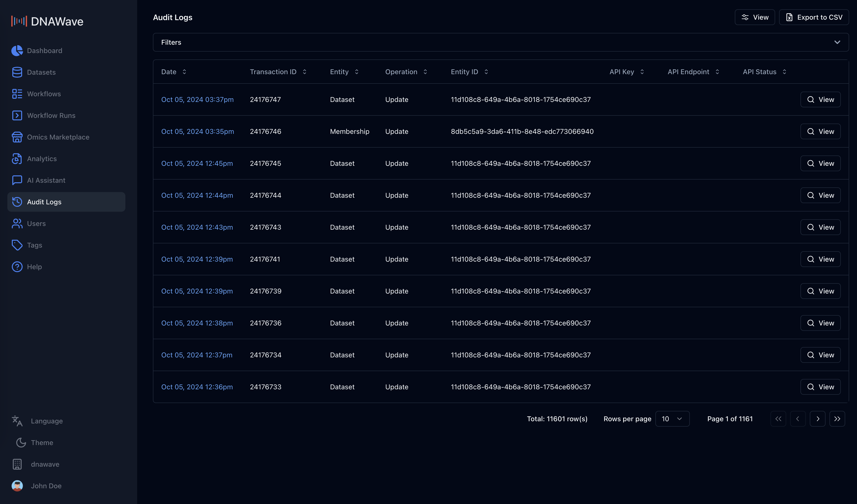Viewport: 857px width, 504px height.
Task: Toggle sorting on the Date column
Action: coord(184,72)
